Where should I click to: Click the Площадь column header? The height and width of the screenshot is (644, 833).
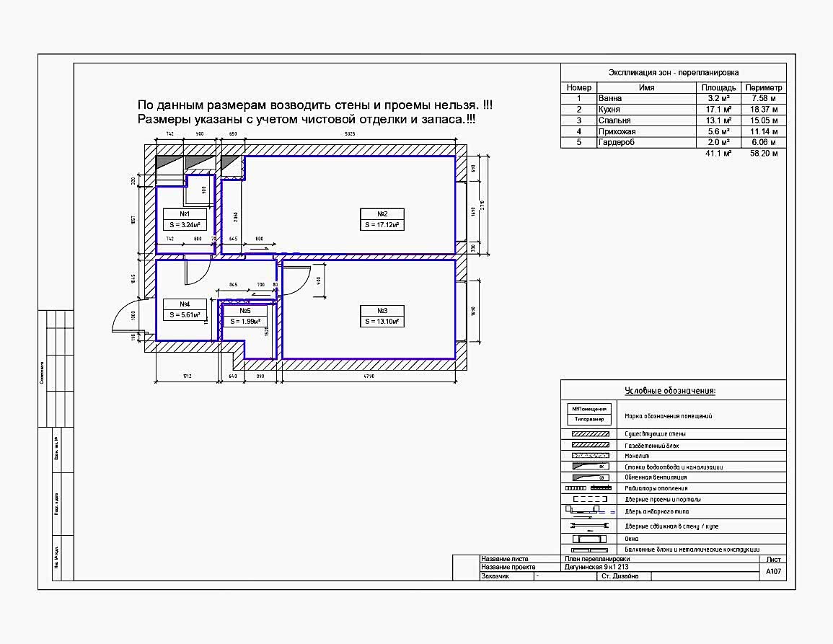point(718,87)
